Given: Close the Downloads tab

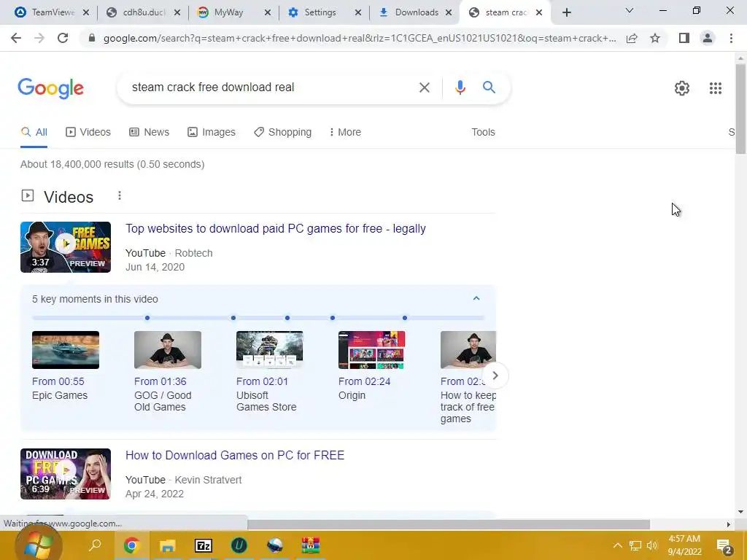Looking at the screenshot, I should [449, 12].
